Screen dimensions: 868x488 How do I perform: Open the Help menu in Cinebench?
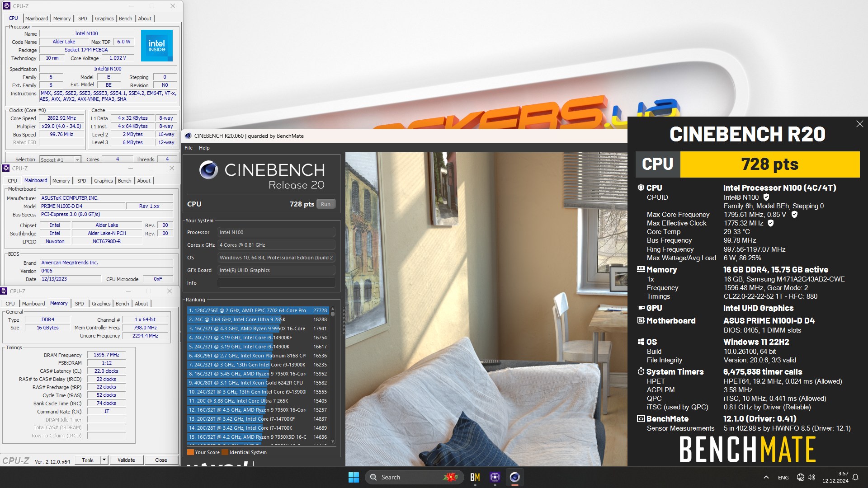pyautogui.click(x=204, y=148)
